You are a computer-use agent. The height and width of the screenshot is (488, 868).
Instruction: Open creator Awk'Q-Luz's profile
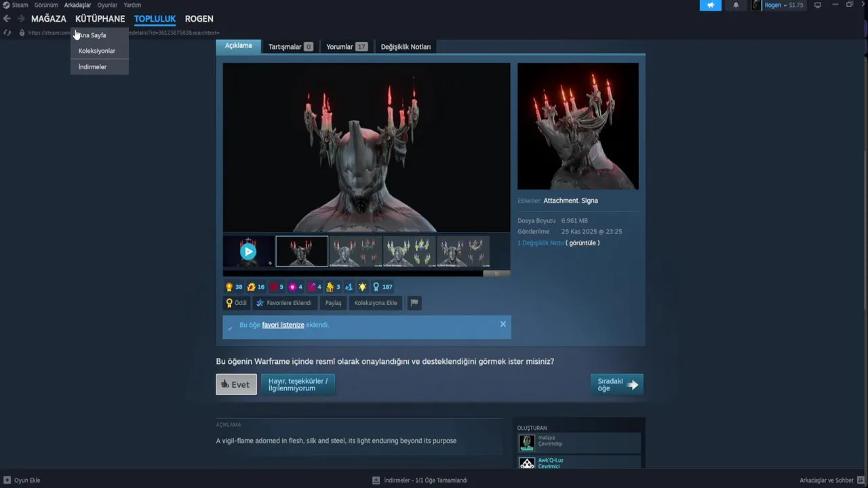coord(578,463)
